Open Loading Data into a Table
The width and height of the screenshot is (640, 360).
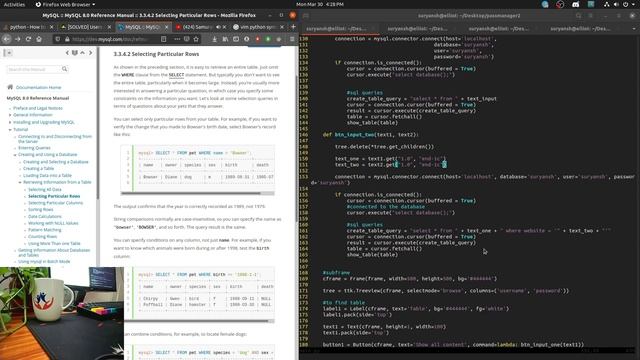tap(47, 176)
